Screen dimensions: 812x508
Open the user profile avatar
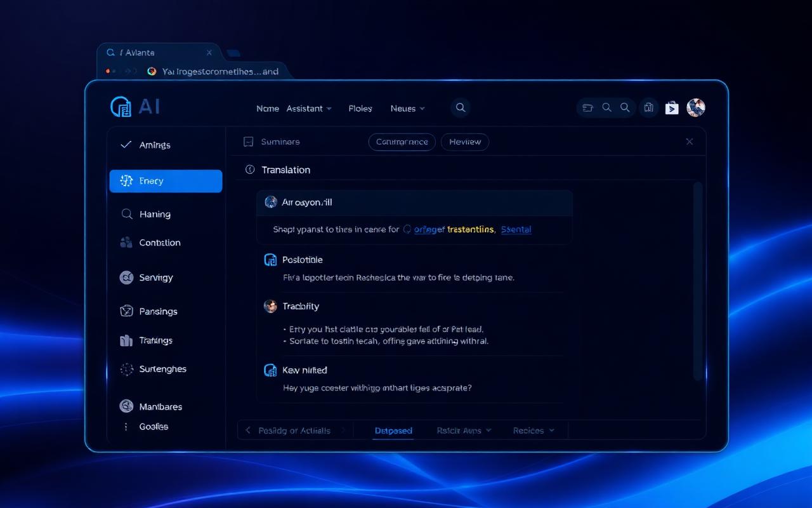(x=696, y=107)
